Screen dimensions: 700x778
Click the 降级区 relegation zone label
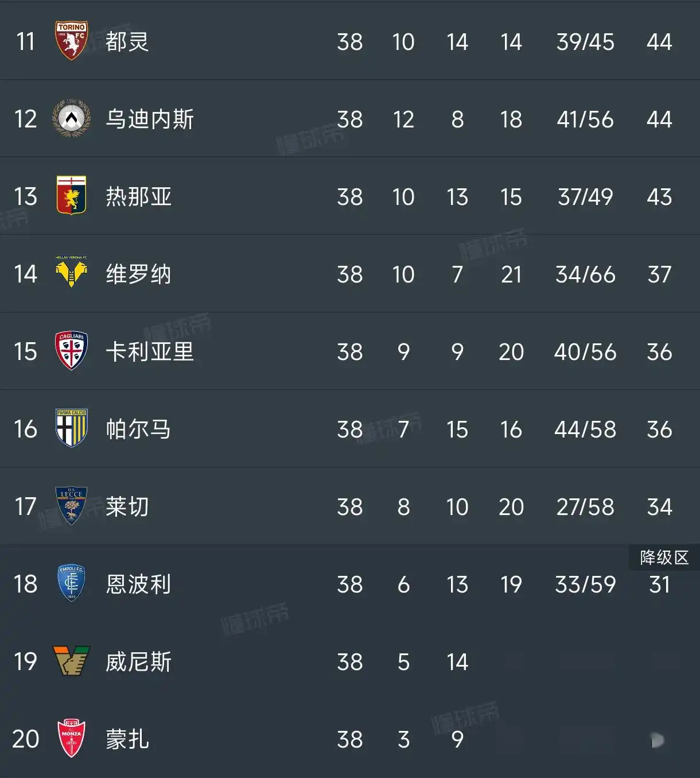coord(664,558)
